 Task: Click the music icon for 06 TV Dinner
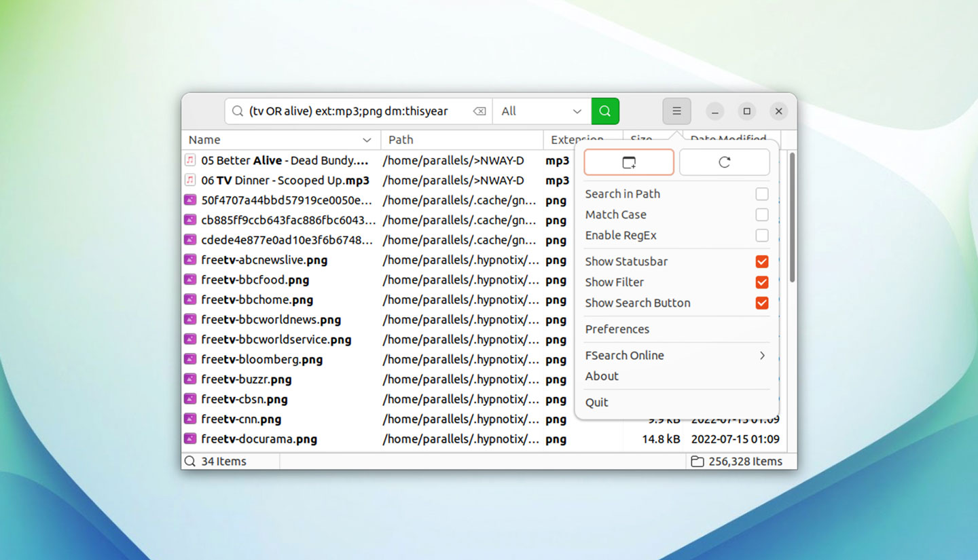tap(190, 181)
